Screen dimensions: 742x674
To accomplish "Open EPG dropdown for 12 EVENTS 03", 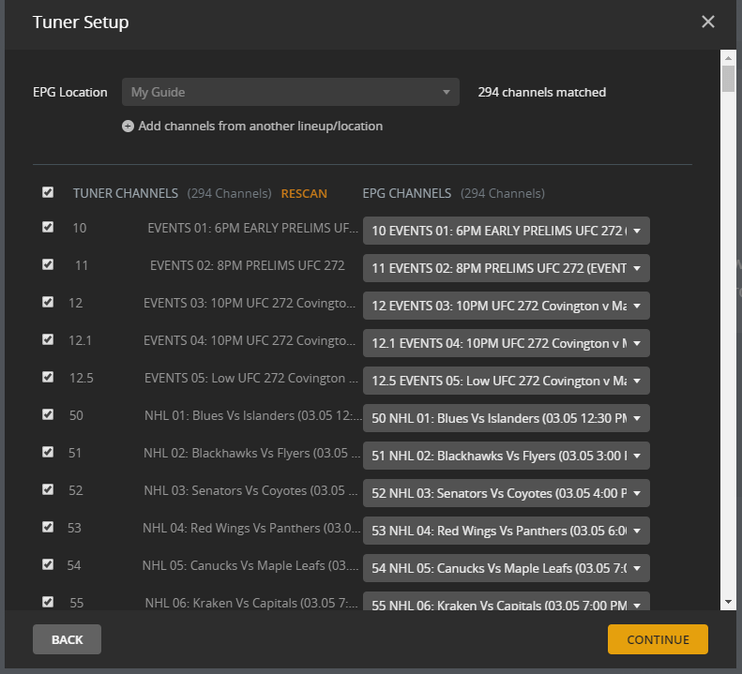I will (x=506, y=306).
